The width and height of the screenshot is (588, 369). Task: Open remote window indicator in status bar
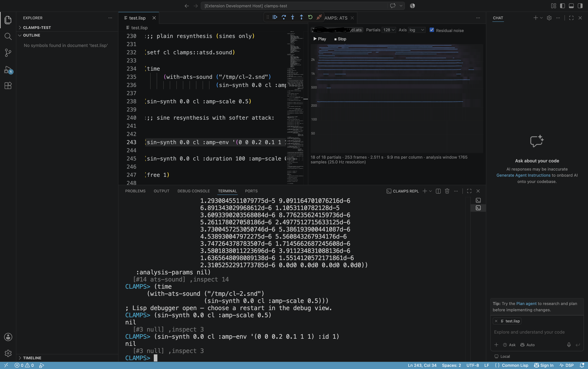(6, 365)
